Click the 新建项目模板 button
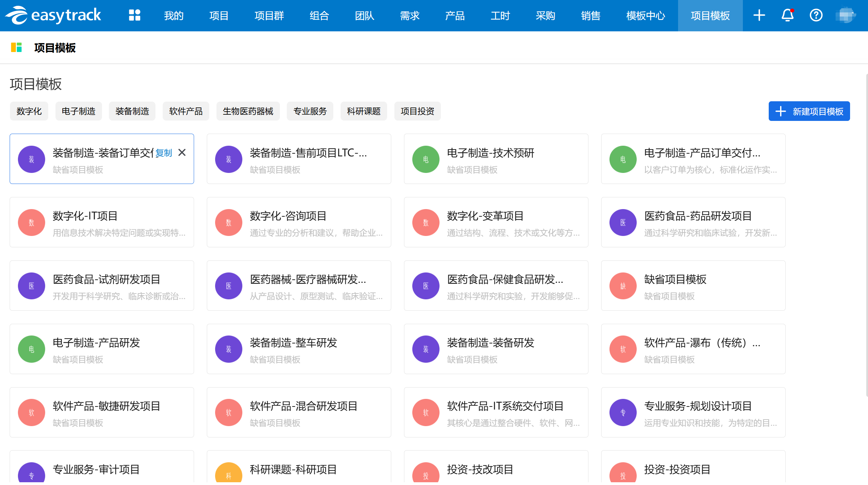 pyautogui.click(x=809, y=111)
